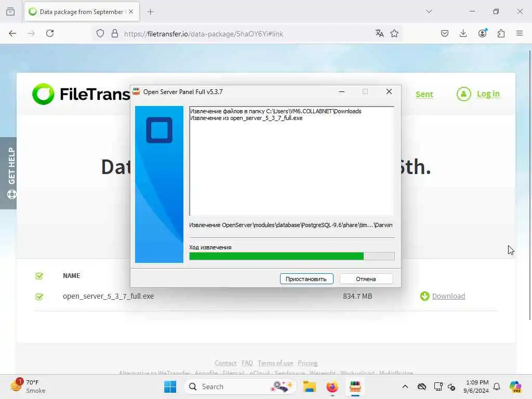Reload the page with the refresh icon
This screenshot has width=532, height=399.
click(50, 33)
